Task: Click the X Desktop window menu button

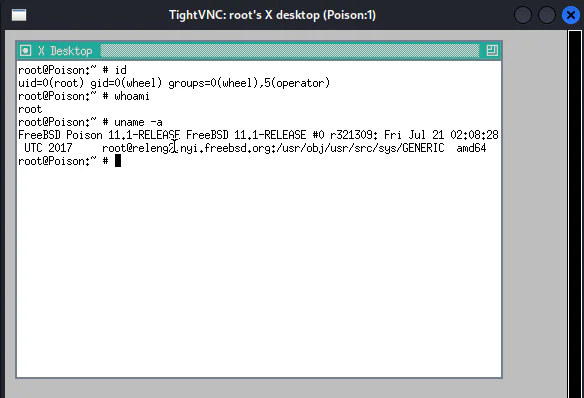Action: tap(25, 50)
